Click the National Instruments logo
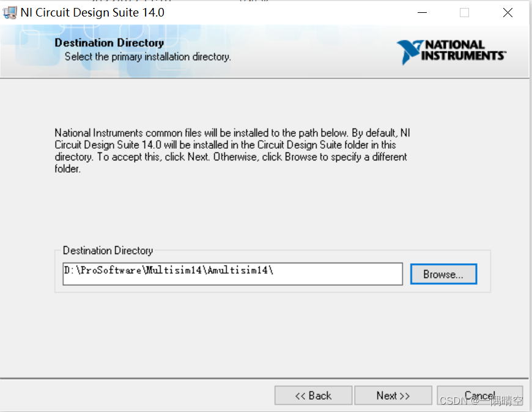The width and height of the screenshot is (532, 412). tap(451, 51)
